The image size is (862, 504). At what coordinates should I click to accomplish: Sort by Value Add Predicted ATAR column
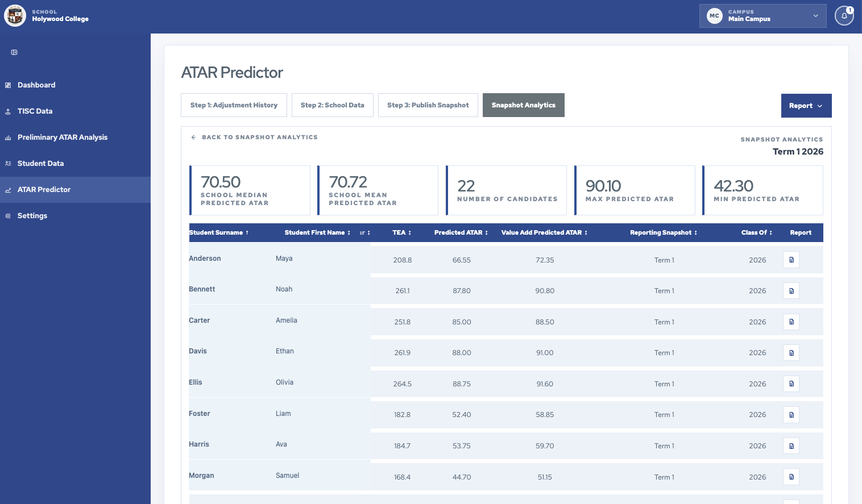tap(544, 232)
